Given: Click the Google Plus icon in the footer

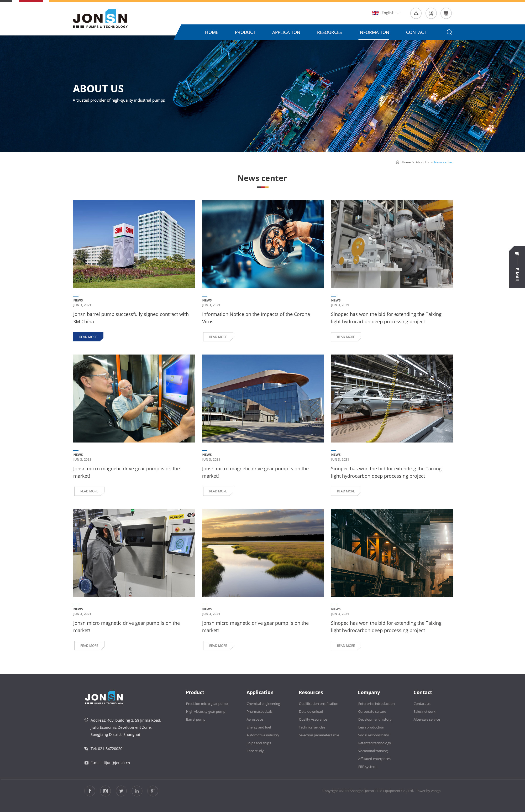Looking at the screenshot, I should pos(153,791).
